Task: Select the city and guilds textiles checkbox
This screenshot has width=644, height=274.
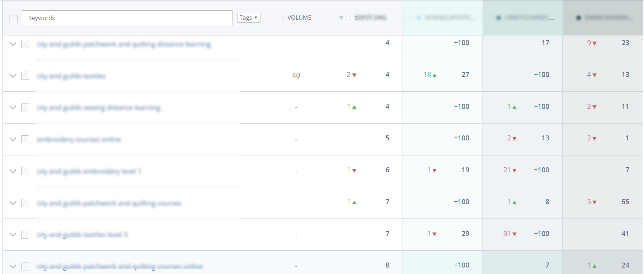Action: [25, 76]
